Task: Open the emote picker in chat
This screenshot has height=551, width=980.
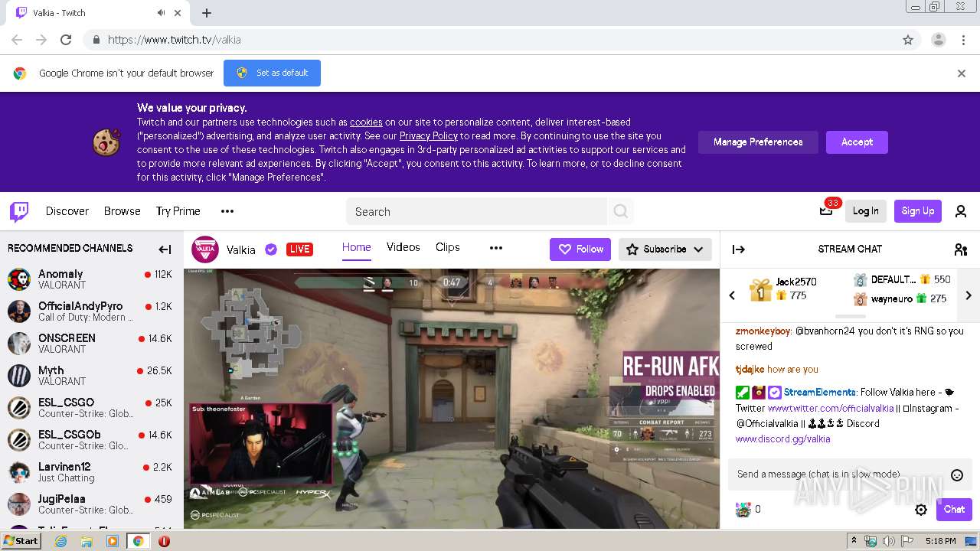Action: point(957,475)
